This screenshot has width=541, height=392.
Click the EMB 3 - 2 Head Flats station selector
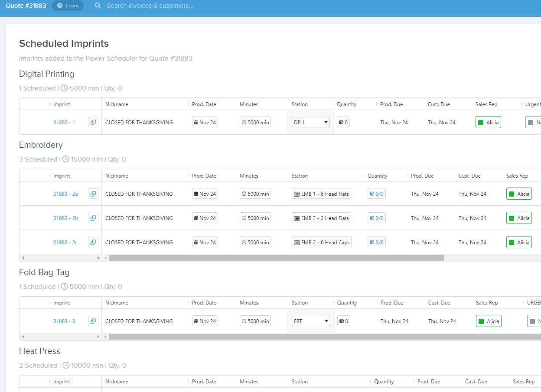pos(321,218)
